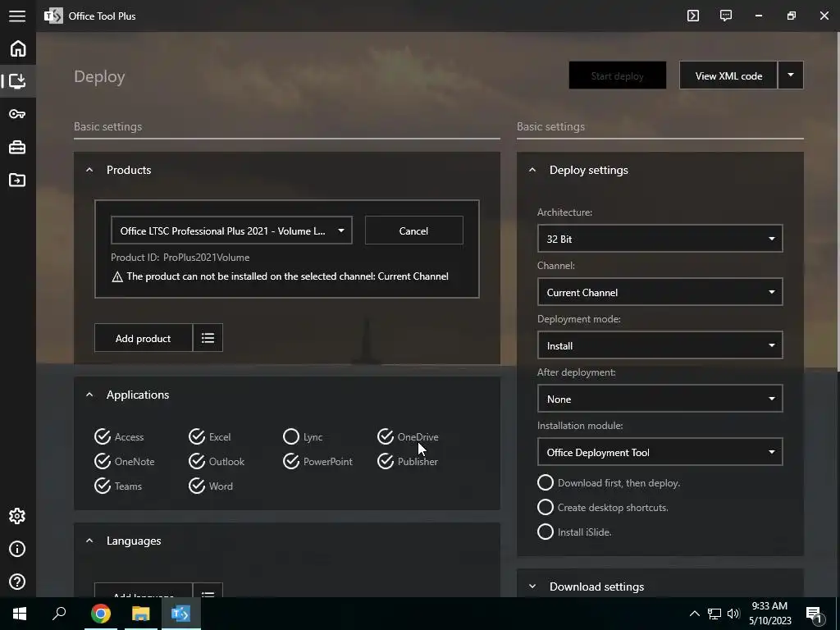Click Office Tool Plus taskbar icon
The width and height of the screenshot is (840, 630).
click(181, 614)
